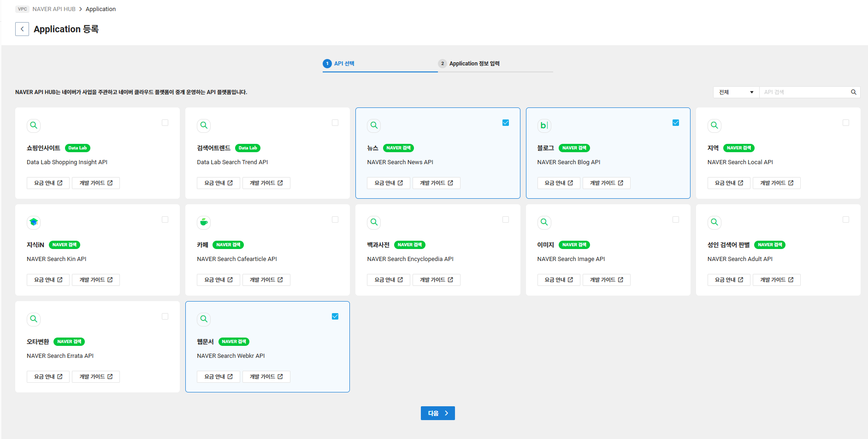Image resolution: width=868 pixels, height=439 pixels.
Task: Open 개발 가이드 for the 백과사전 API
Action: click(x=436, y=280)
